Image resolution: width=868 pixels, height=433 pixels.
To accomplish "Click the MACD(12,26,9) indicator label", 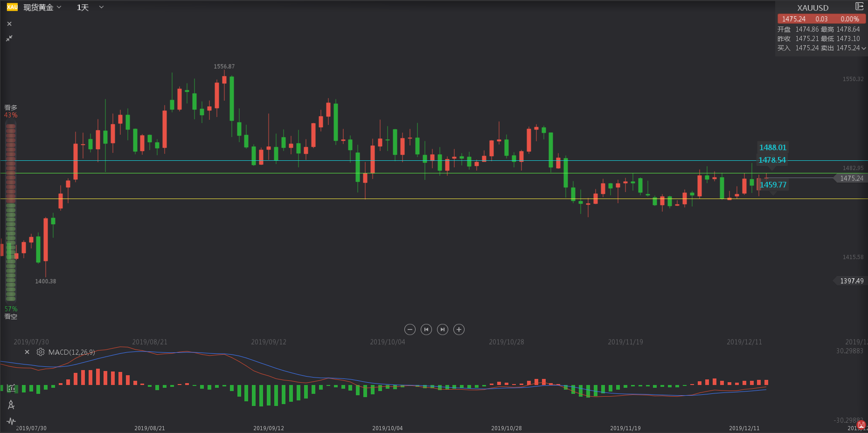I will [71, 352].
